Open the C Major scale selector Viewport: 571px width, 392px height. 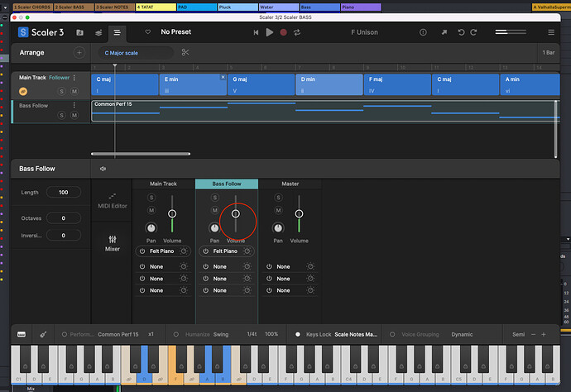coord(136,53)
